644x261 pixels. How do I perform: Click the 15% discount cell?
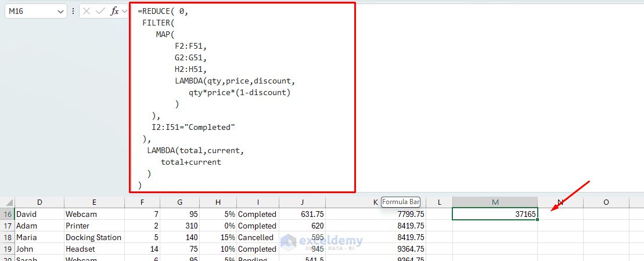pos(218,237)
